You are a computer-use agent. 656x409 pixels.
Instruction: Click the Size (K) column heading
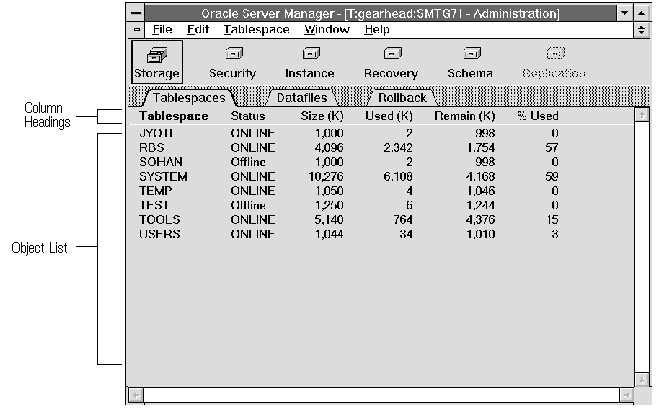coord(322,116)
